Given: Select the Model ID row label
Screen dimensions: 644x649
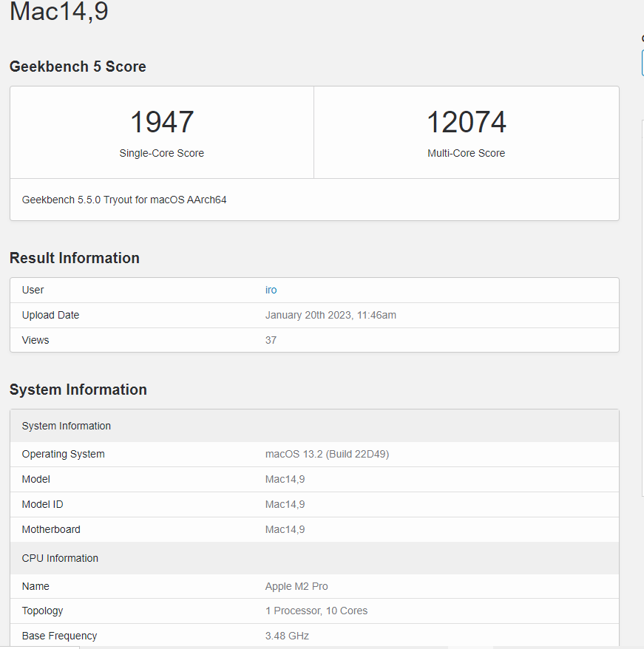Looking at the screenshot, I should coord(42,505).
